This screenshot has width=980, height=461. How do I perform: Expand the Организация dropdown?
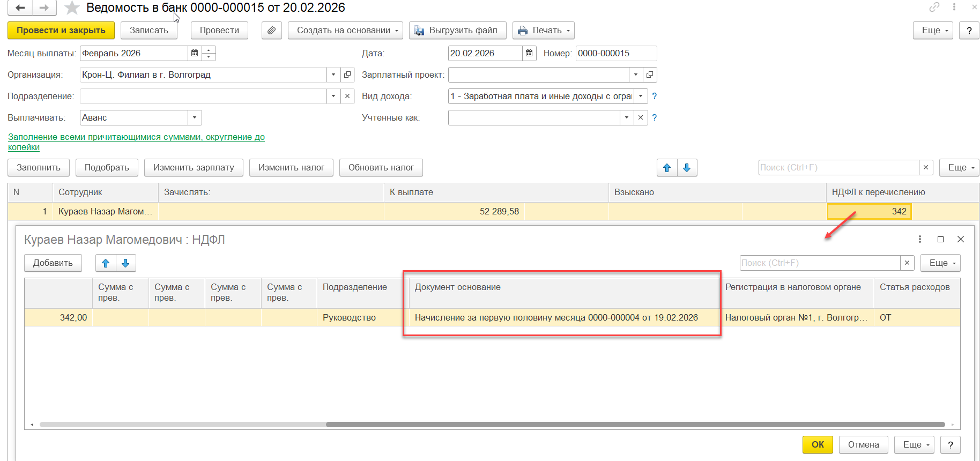click(x=333, y=75)
